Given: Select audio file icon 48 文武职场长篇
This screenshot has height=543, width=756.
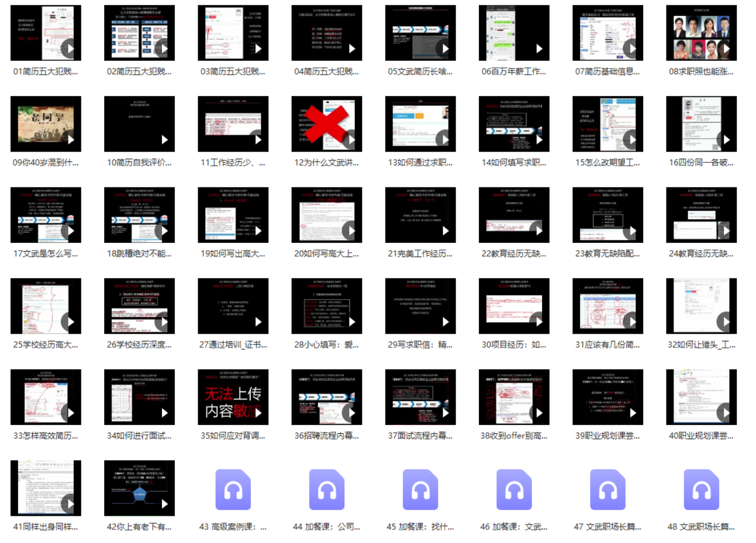Looking at the screenshot, I should [x=701, y=490].
